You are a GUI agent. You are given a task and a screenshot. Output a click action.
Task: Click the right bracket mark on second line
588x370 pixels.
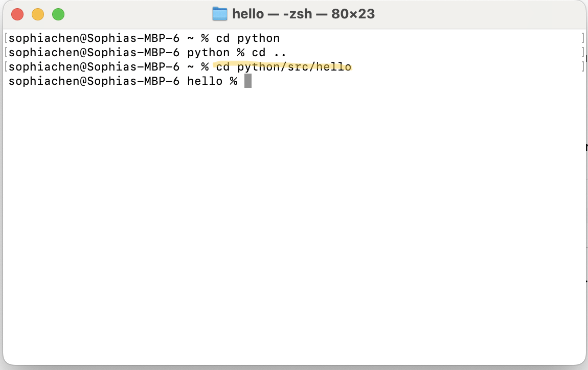tap(582, 53)
